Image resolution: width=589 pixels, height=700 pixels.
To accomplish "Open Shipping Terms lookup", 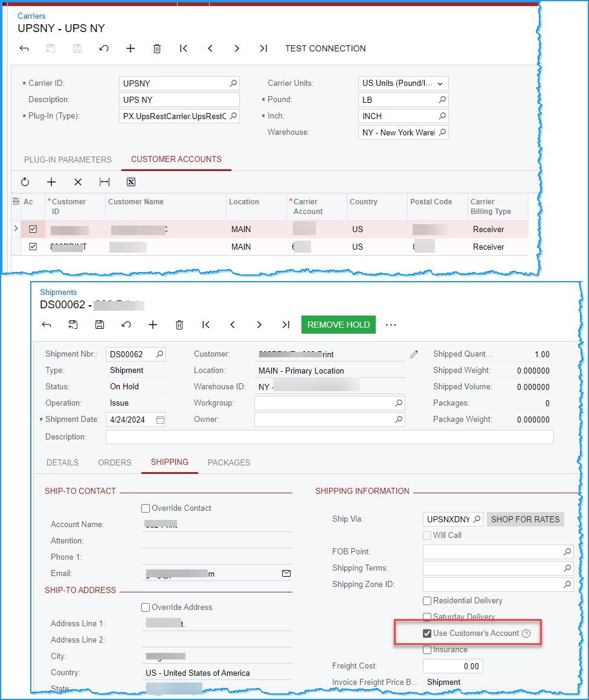I will click(567, 568).
